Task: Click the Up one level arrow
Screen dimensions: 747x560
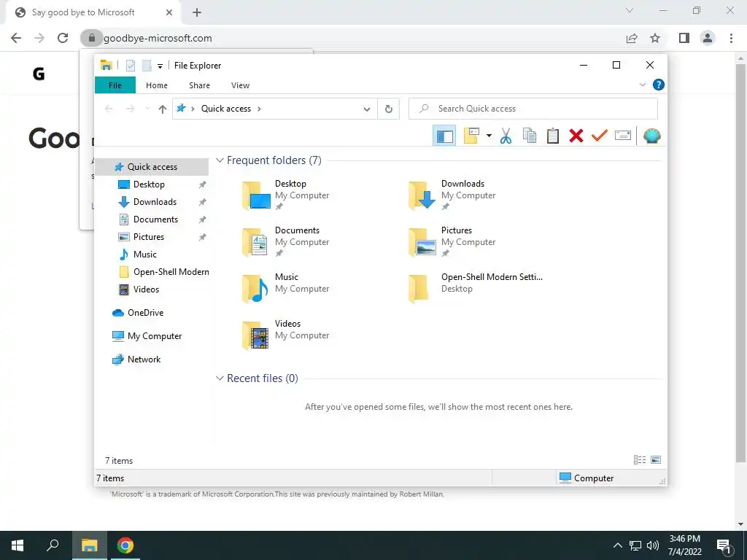Action: point(163,109)
